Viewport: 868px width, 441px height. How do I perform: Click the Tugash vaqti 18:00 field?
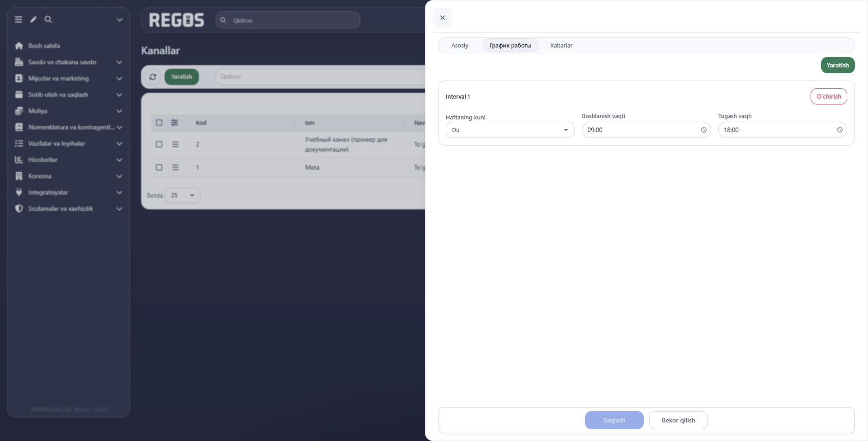point(783,130)
